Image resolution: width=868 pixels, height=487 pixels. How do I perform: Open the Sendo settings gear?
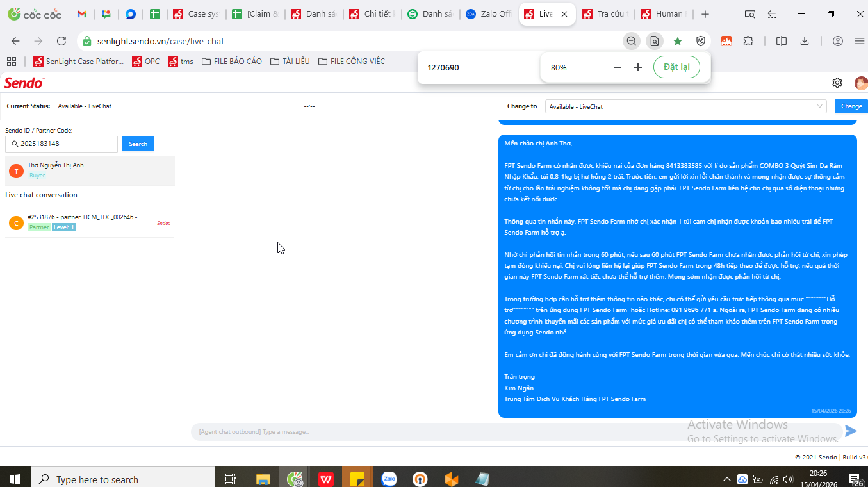click(x=837, y=83)
